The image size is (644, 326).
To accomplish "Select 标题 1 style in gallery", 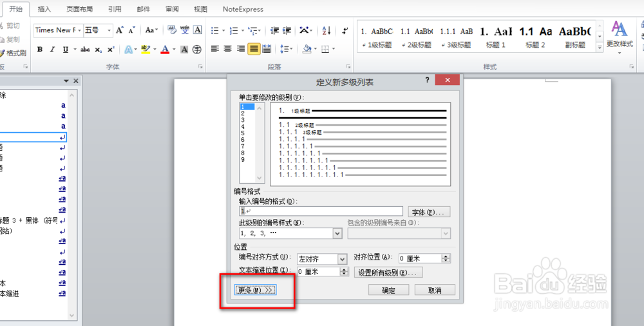I will tap(495, 37).
